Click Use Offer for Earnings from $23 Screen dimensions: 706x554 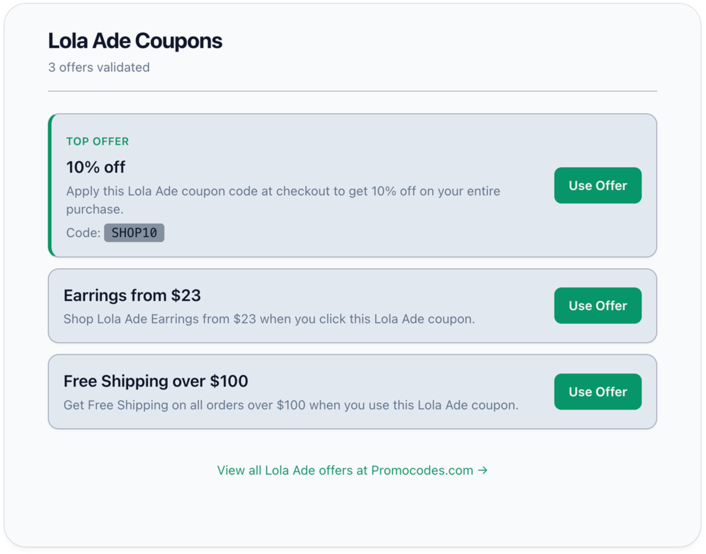pyautogui.click(x=597, y=306)
